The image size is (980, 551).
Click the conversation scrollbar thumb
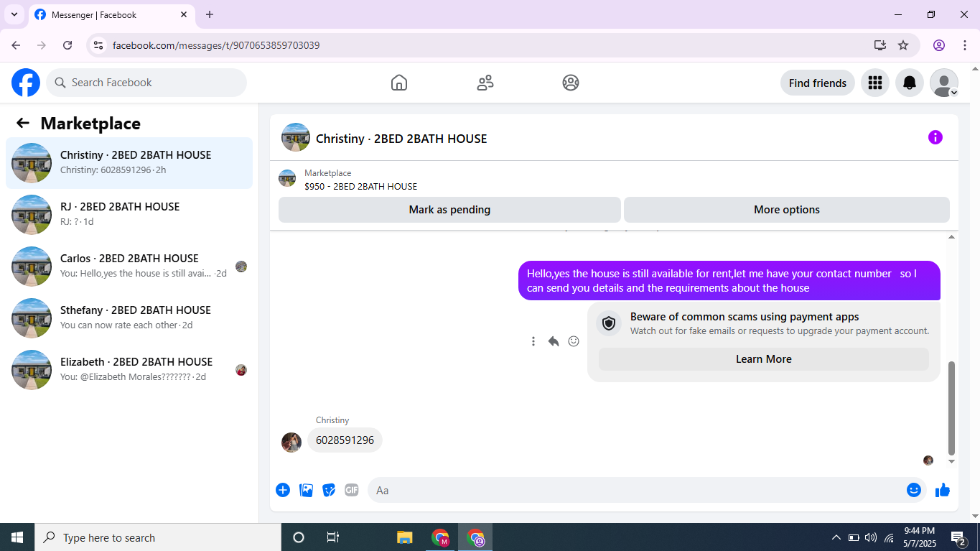click(952, 408)
